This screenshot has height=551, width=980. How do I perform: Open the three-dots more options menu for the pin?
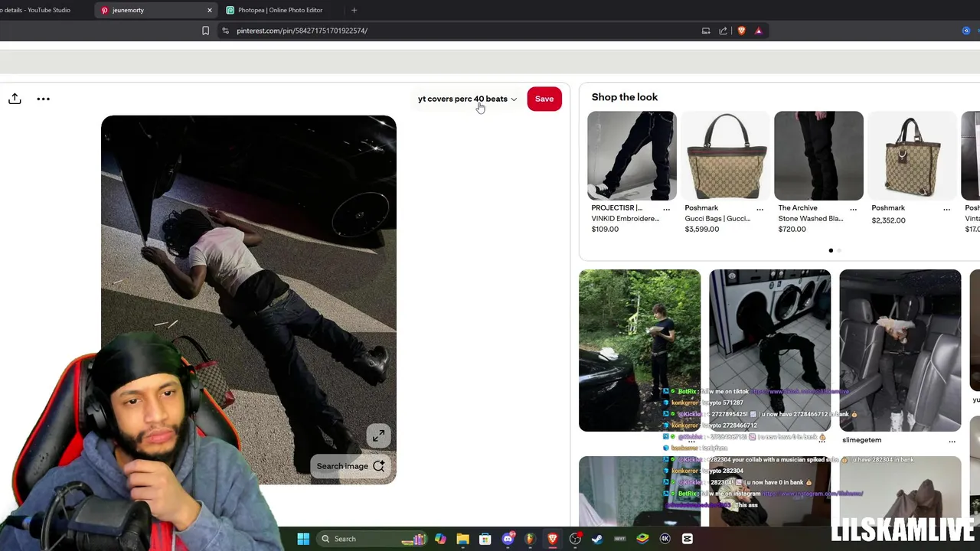[x=43, y=99]
